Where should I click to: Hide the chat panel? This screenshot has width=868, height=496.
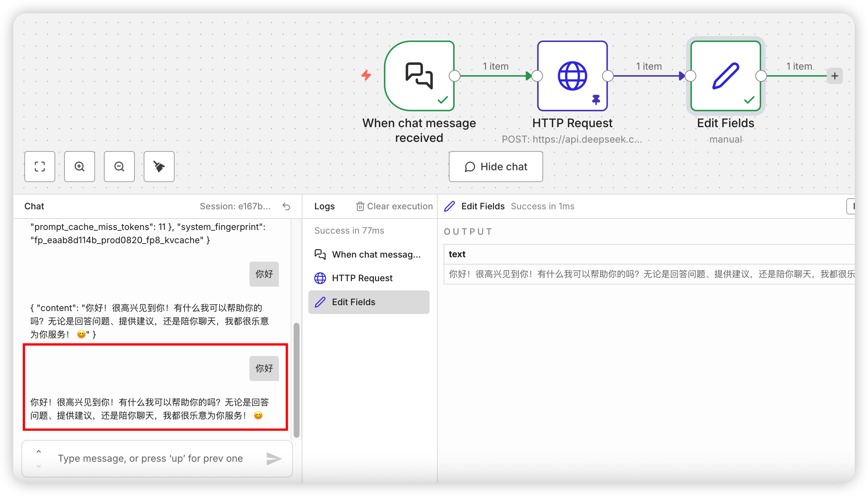click(496, 167)
